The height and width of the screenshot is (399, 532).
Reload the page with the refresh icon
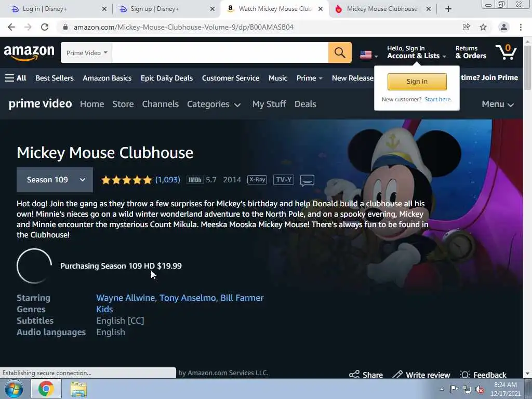tap(45, 27)
